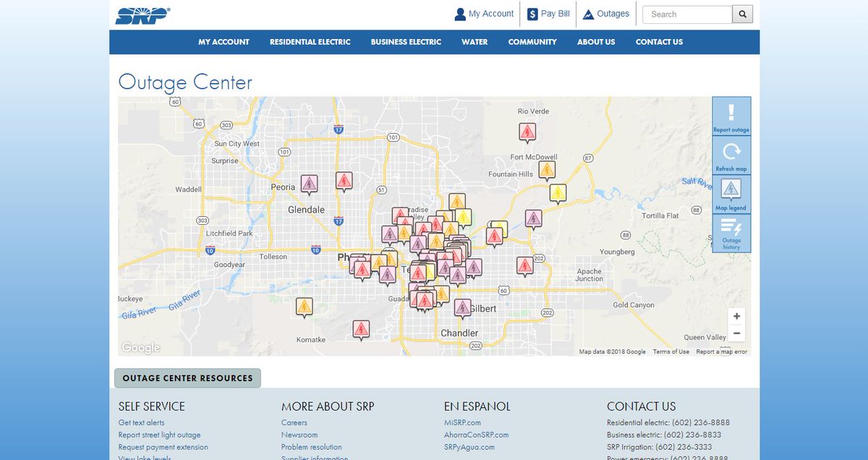Open the Careers link
The height and width of the screenshot is (460, 868).
coord(294,422)
